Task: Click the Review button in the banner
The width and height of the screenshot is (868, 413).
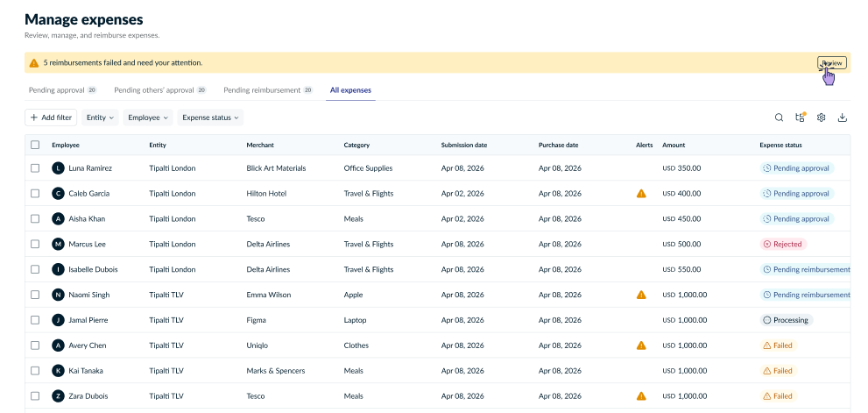Action: pos(832,63)
